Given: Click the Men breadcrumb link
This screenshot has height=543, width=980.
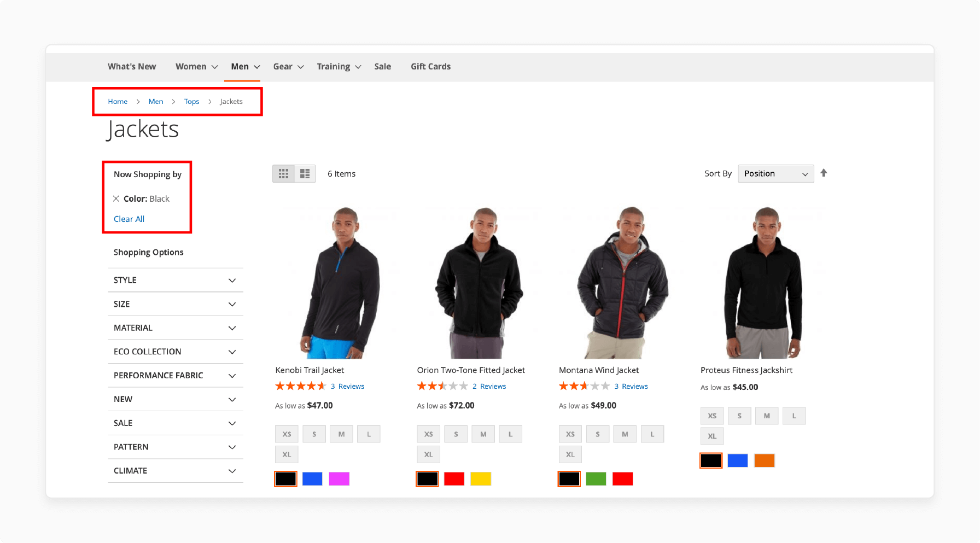Looking at the screenshot, I should point(156,102).
